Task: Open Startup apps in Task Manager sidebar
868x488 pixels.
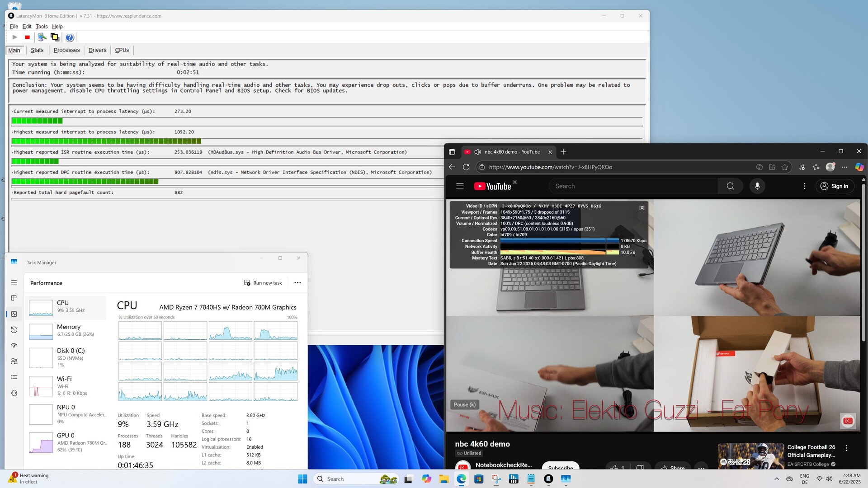Action: coord(14,346)
